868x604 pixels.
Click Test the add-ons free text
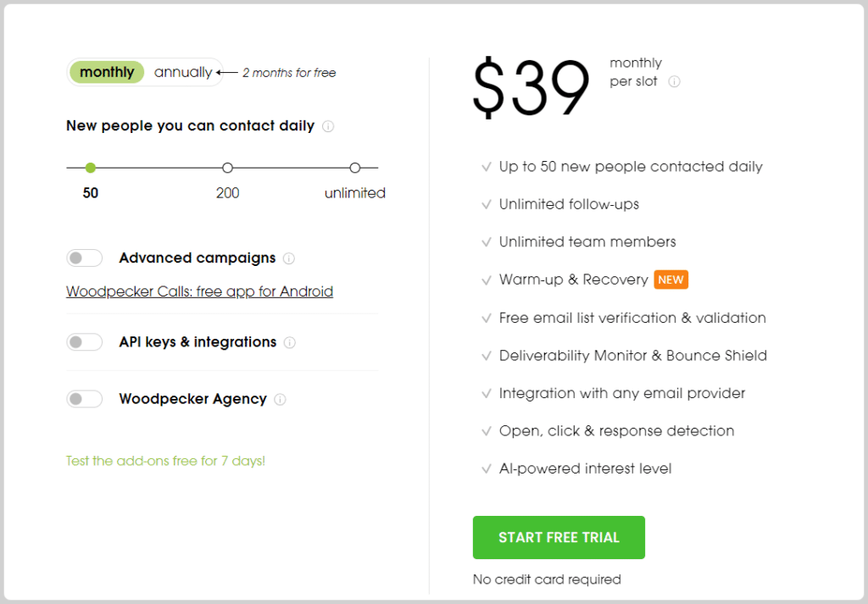click(165, 461)
